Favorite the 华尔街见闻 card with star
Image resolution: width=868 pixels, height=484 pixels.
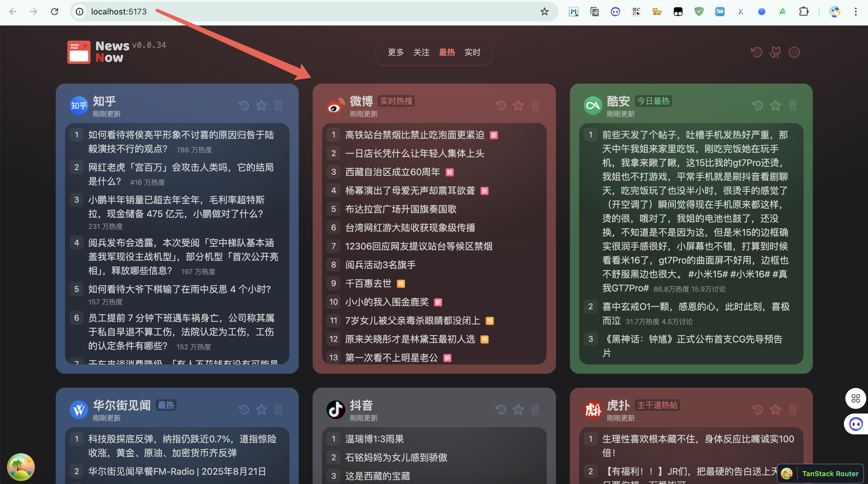261,409
